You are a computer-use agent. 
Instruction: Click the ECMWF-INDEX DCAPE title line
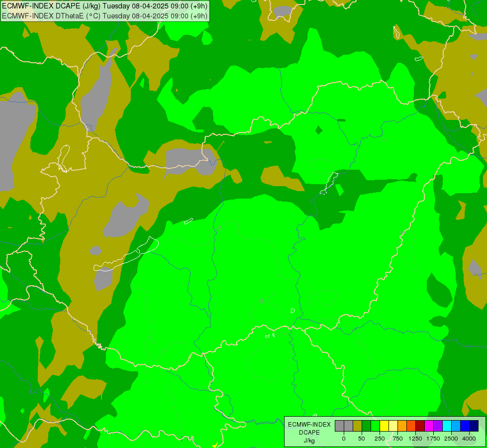tap(104, 6)
